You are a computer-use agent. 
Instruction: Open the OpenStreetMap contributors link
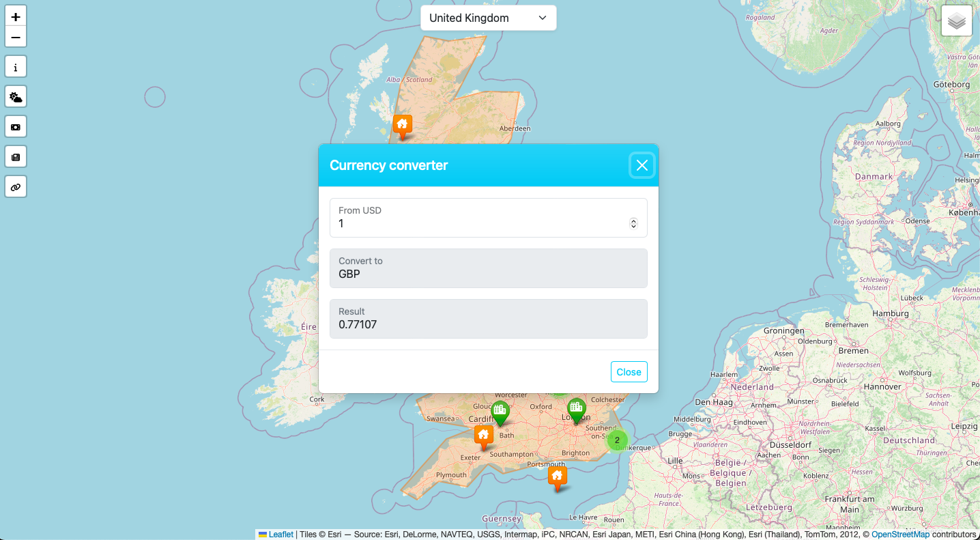tap(899, 535)
